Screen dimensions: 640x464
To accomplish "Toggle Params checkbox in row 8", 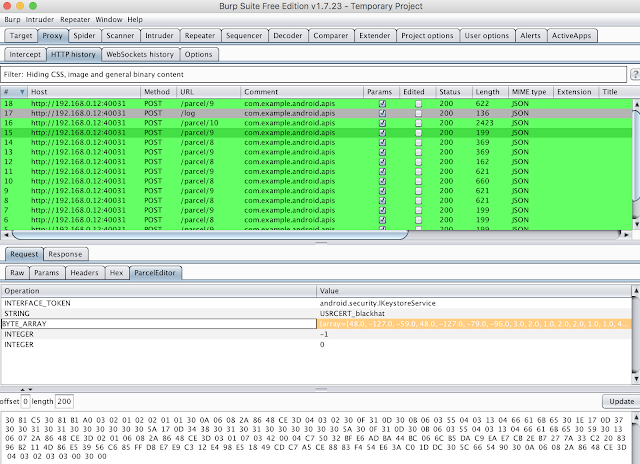I will [382, 200].
